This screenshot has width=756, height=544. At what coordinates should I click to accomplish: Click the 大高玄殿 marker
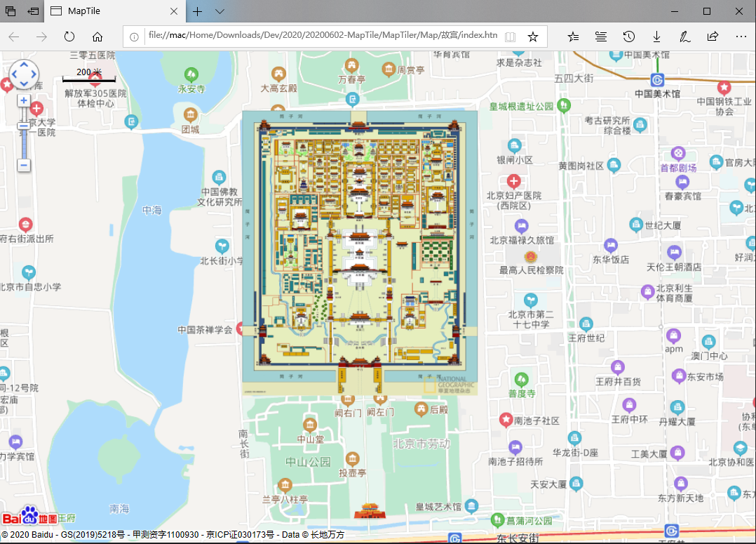coord(278,74)
